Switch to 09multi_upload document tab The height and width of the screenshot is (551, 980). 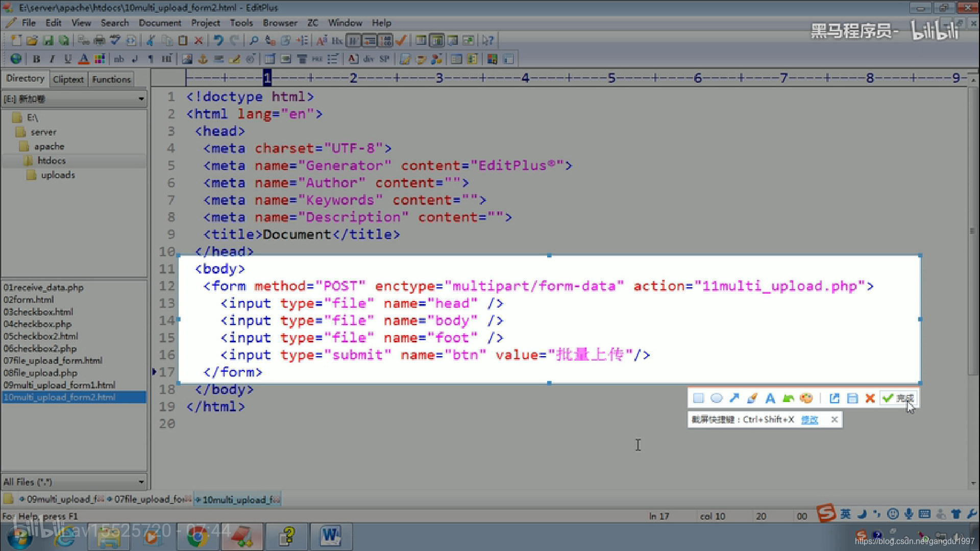pos(61,499)
